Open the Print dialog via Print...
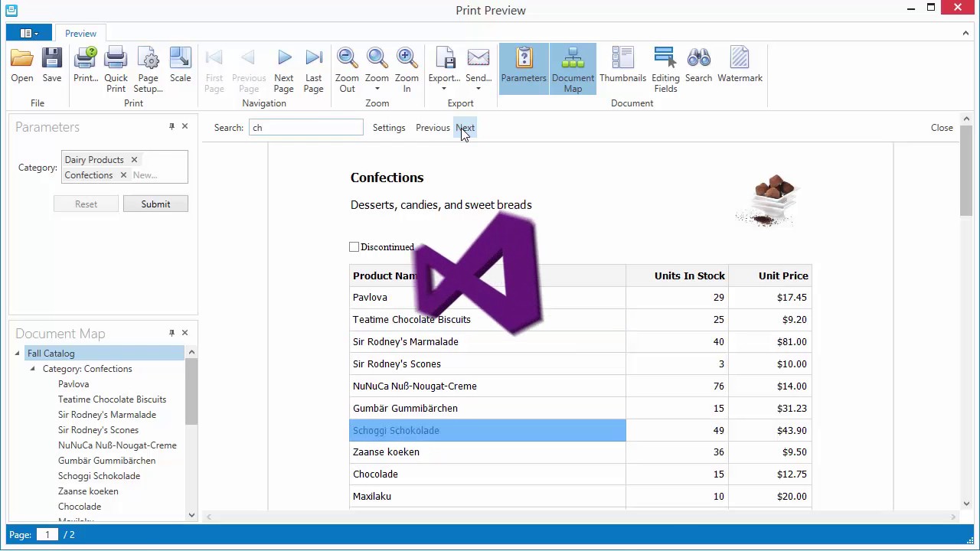The image size is (980, 551). click(86, 66)
